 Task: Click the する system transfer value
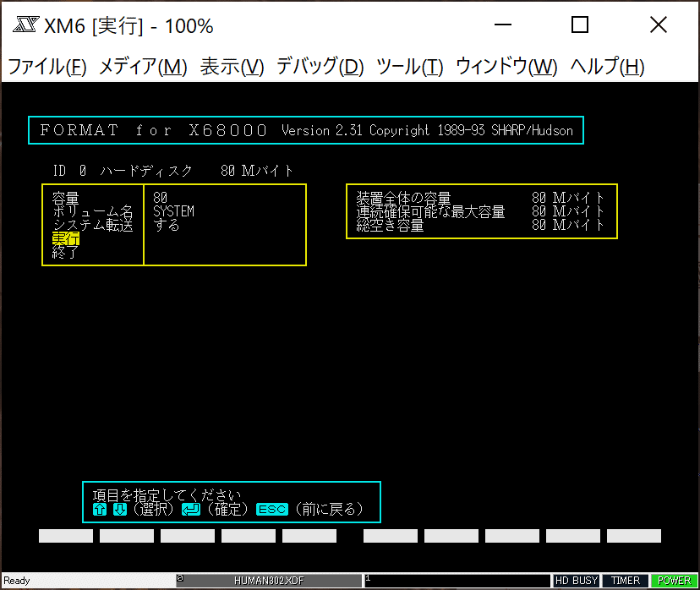[167, 225]
